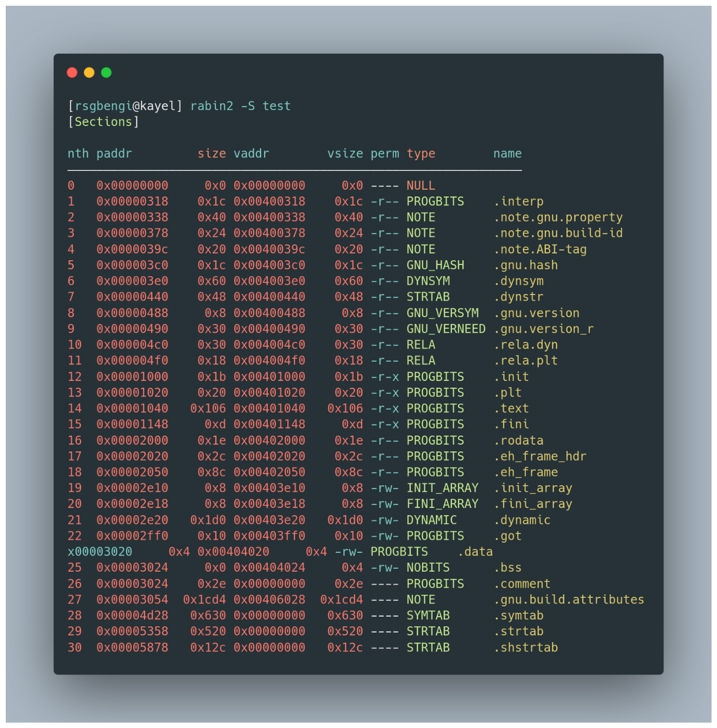
Task: Click the name column header
Action: coord(507,154)
